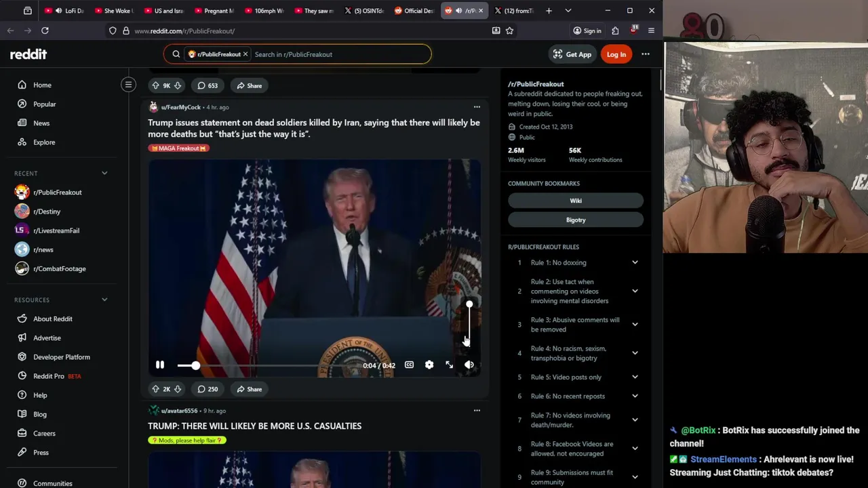Click the Get App button
This screenshot has width=868, height=488.
coord(572,54)
